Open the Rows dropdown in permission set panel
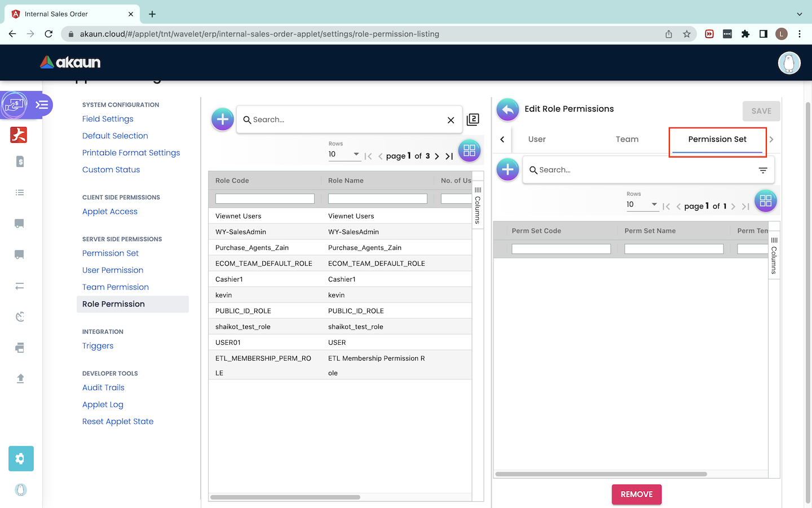Viewport: 812px width, 508px height. (x=642, y=204)
